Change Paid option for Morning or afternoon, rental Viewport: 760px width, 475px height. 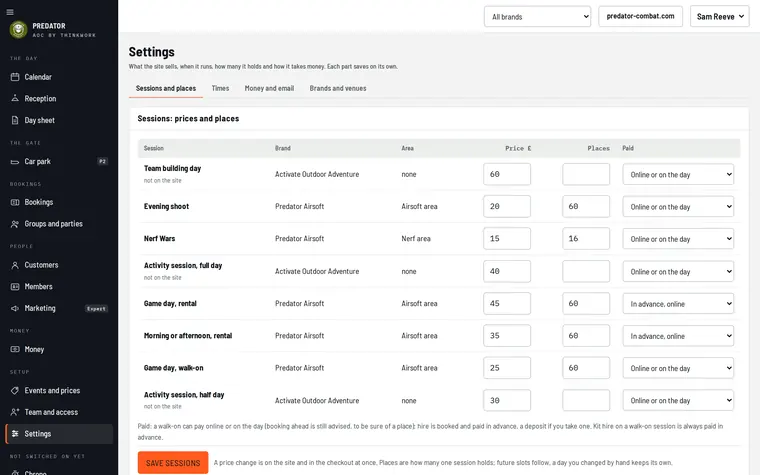pyautogui.click(x=678, y=336)
